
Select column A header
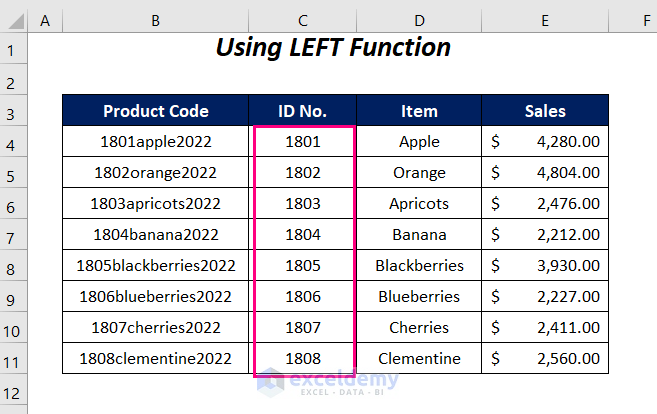pos(45,19)
